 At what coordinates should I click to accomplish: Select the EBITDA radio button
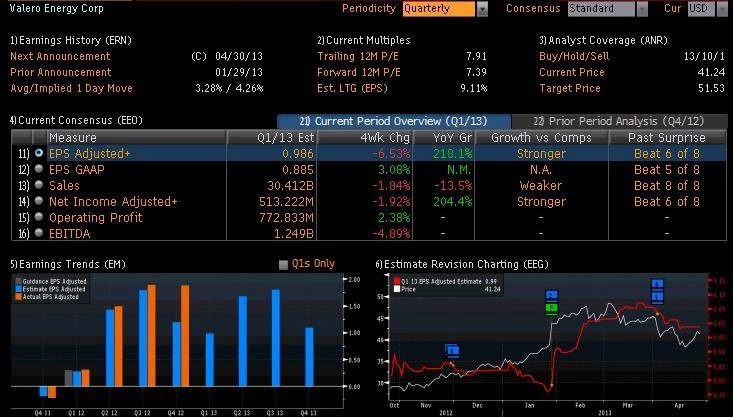coord(39,233)
